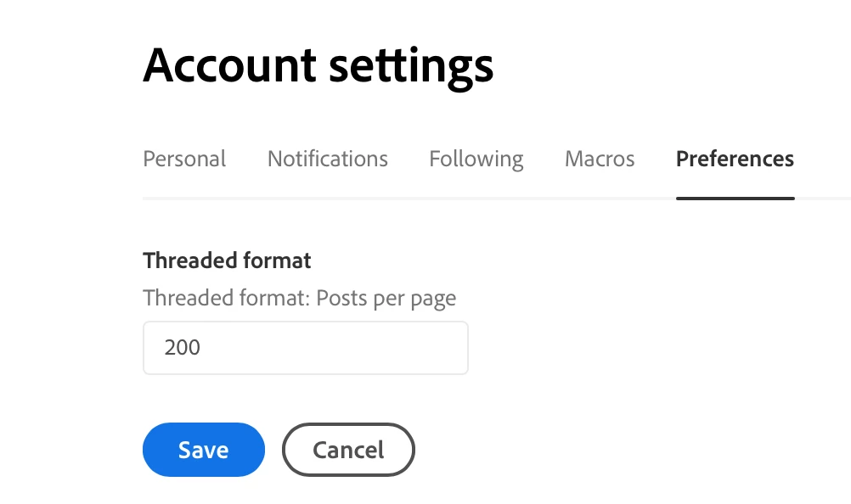851x504 pixels.
Task: Click the dark underline beneath Preferences tab
Action: point(735,199)
